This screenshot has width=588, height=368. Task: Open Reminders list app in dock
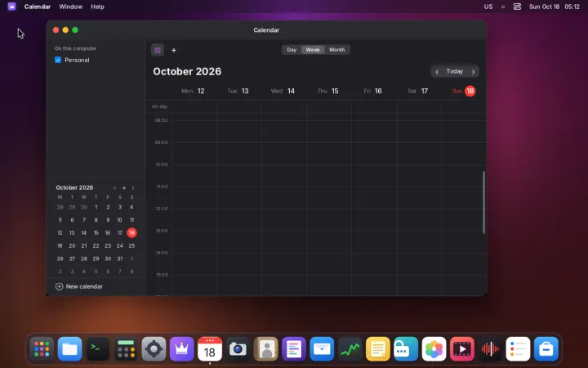click(x=518, y=349)
